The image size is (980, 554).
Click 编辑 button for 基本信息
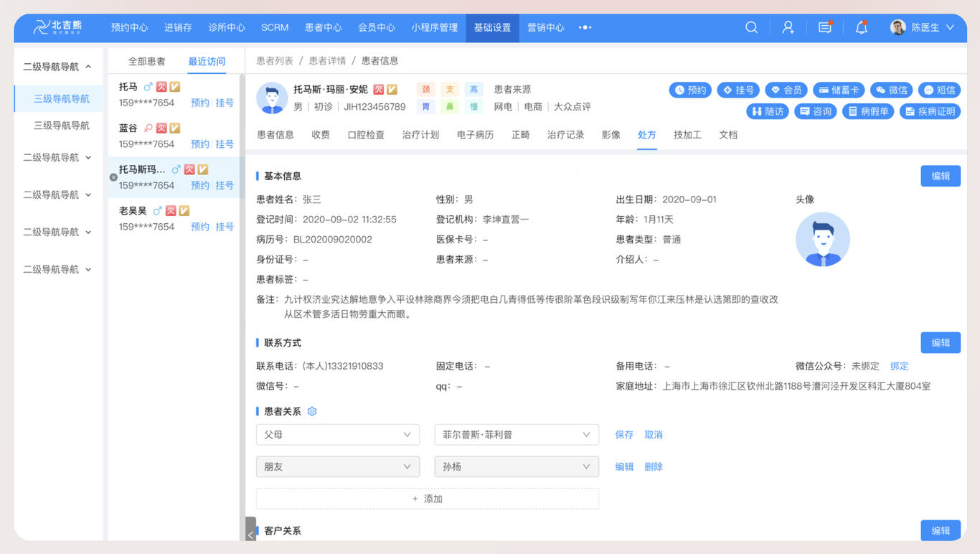click(941, 176)
